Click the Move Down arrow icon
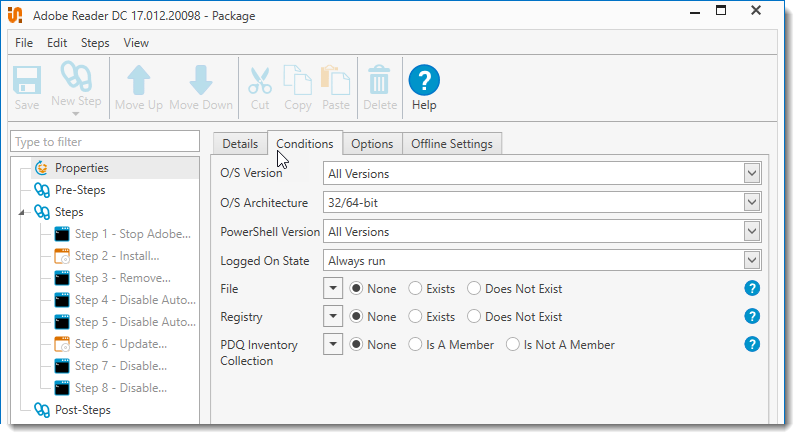Screen dimensions: 800x439 (200, 81)
